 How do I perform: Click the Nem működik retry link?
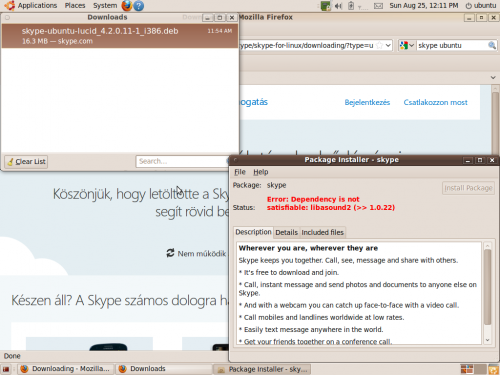(x=202, y=254)
